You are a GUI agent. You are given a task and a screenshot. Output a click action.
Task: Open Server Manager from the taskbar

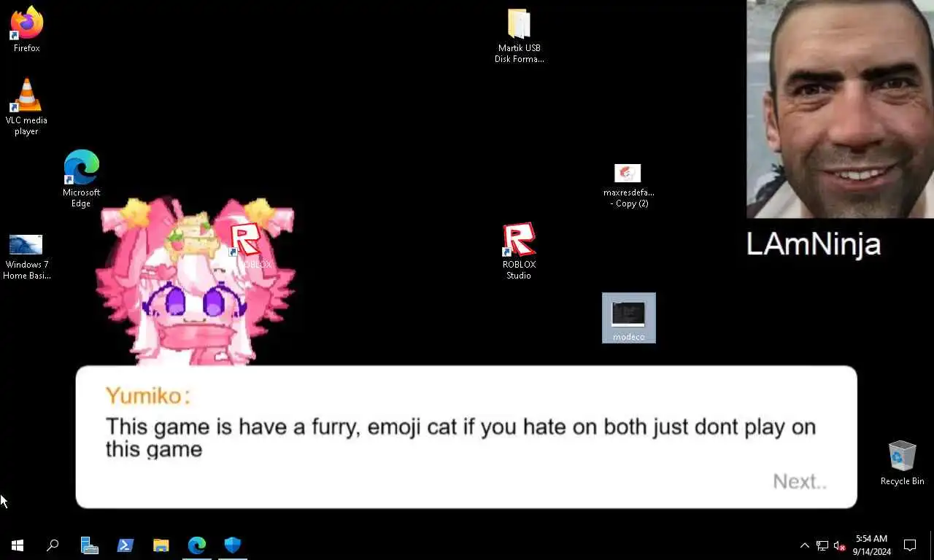click(x=89, y=545)
